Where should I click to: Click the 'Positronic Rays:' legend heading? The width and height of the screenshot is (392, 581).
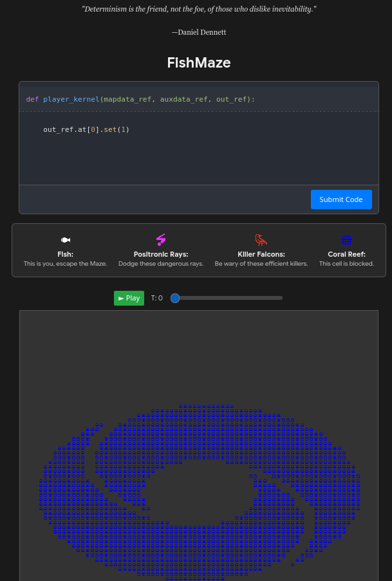[161, 254]
